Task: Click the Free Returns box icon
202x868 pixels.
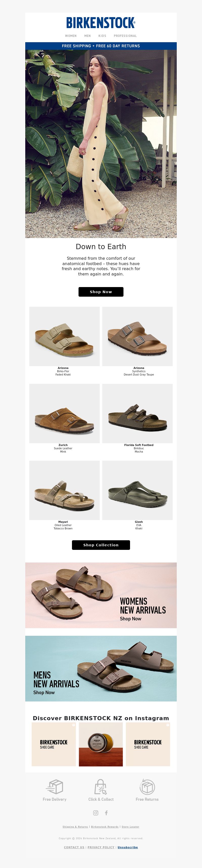Action: (x=147, y=787)
